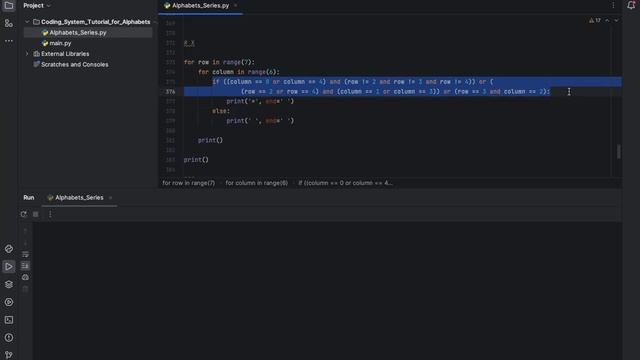Close the Alphabets_Series.py editor tab
Viewport: 640px width, 360px height.
[236, 6]
